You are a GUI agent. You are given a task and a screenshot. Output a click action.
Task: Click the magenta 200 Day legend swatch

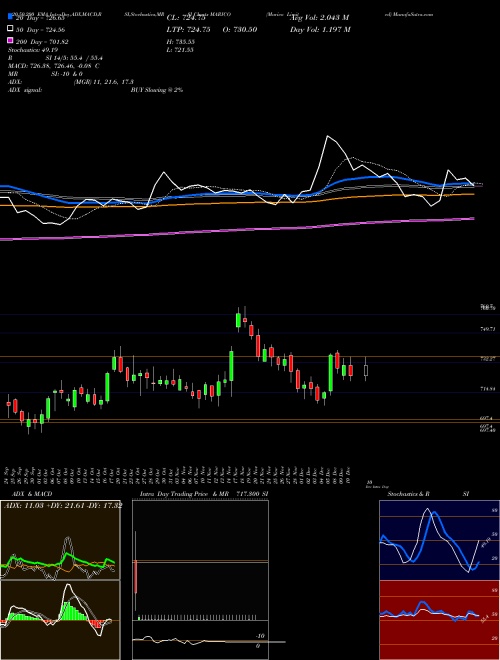[10, 41]
